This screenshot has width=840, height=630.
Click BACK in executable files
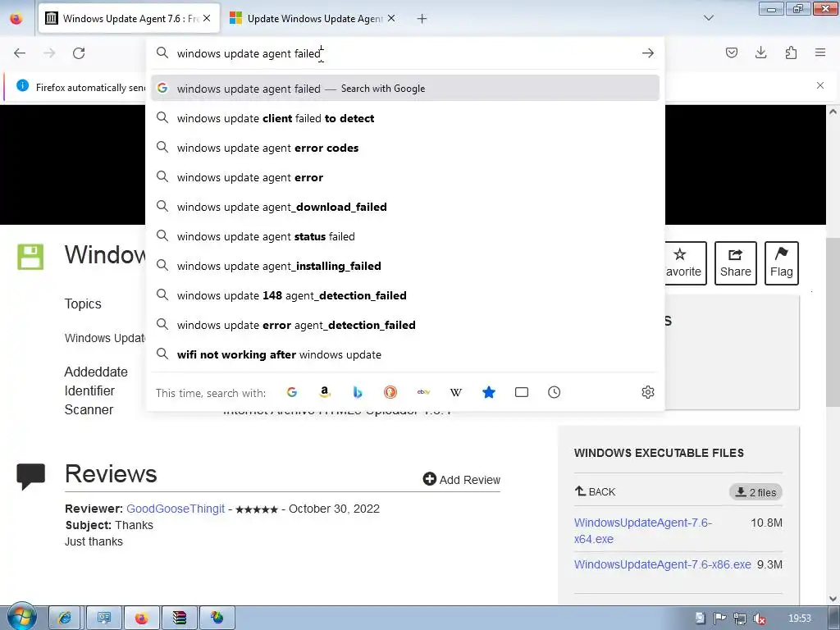pyautogui.click(x=596, y=491)
